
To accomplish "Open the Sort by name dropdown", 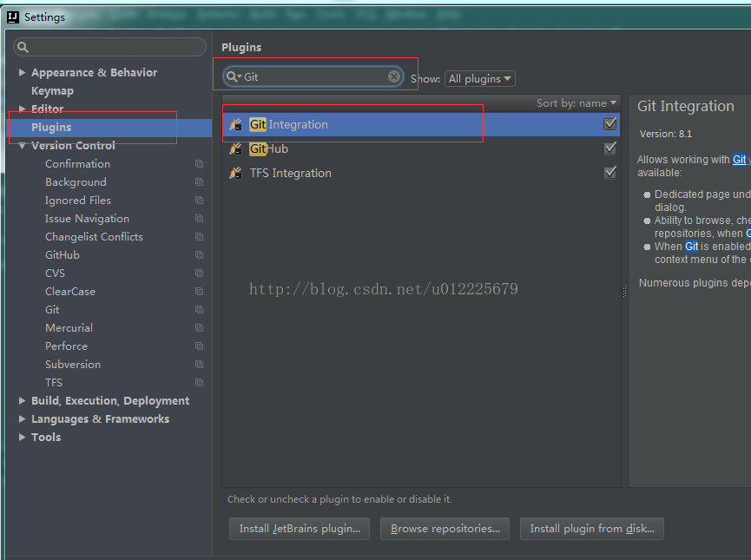I will pos(576,103).
